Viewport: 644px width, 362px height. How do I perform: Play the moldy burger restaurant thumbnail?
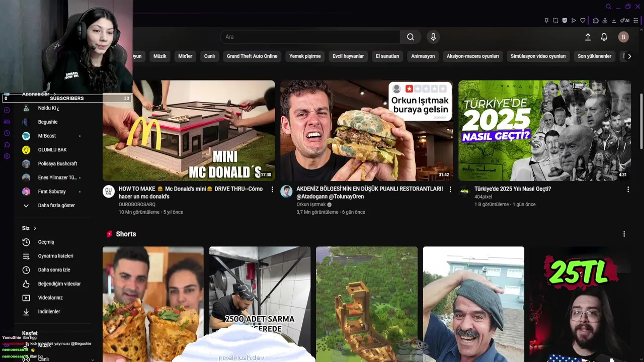pyautogui.click(x=367, y=131)
